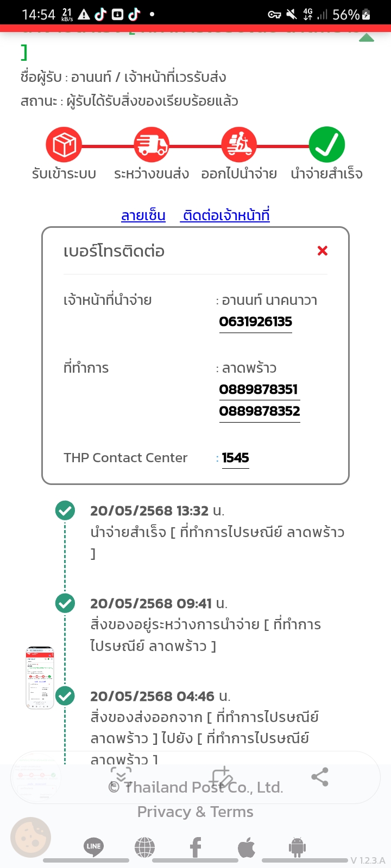391x868 pixels.
Task: Tap the Apple app store icon
Action: (247, 847)
